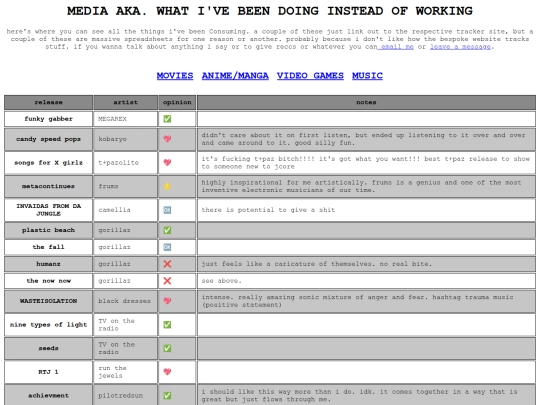540x405 pixels.
Task: Click the 'camellia' artist cell
Action: point(126,210)
